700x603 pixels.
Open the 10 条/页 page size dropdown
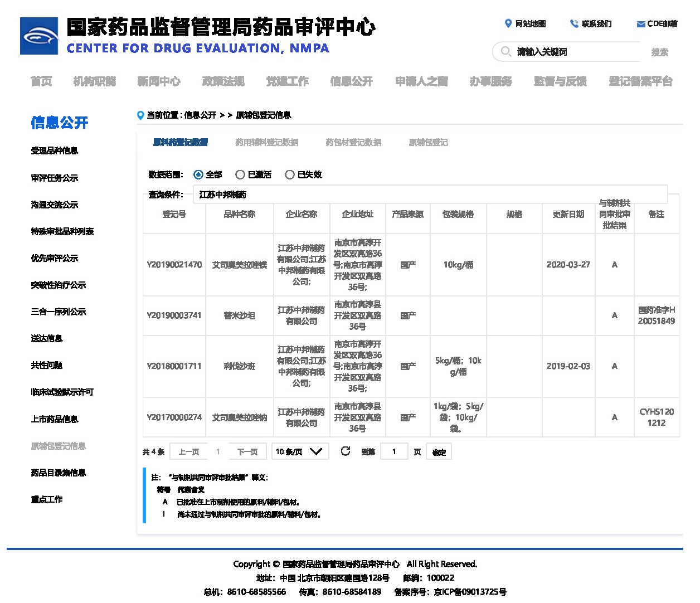pos(299,451)
